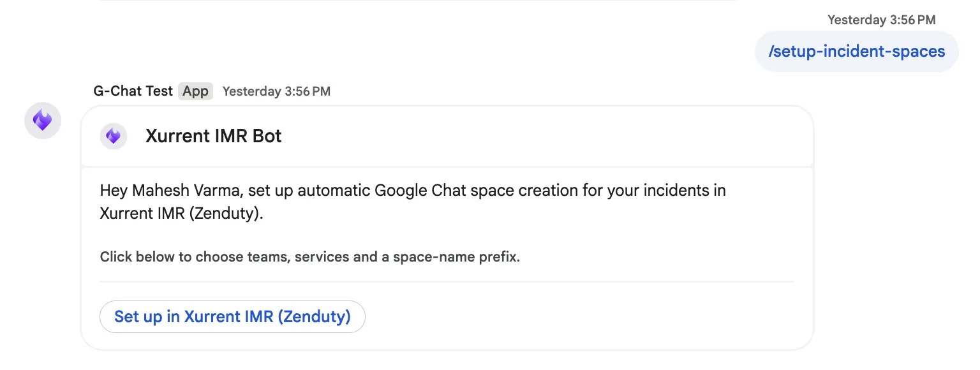Click the Xurrent IMR Bot card title

coord(214,136)
